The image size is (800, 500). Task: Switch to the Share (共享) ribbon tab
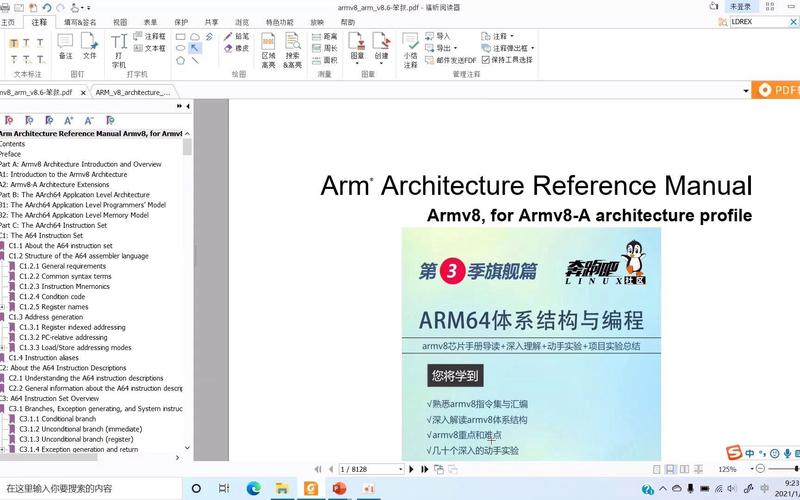coord(211,22)
